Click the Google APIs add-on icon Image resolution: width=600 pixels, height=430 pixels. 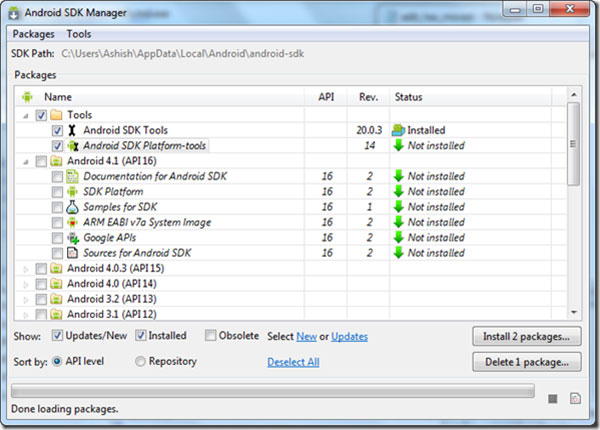(73, 238)
